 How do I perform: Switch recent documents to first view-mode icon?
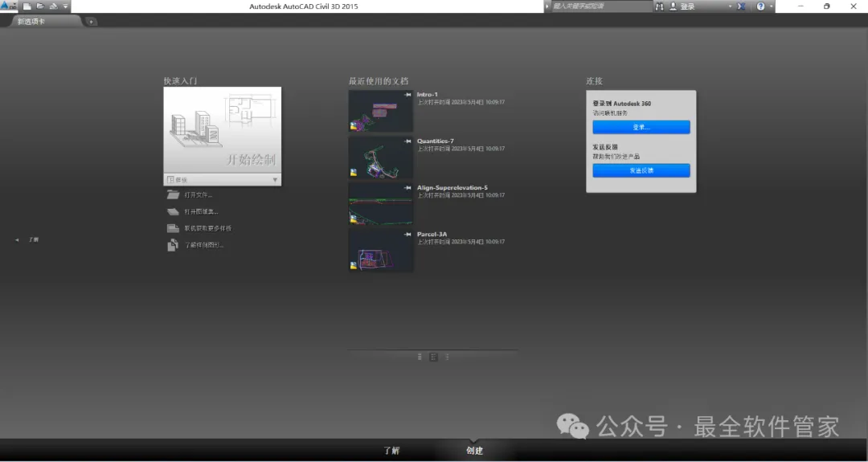click(420, 357)
